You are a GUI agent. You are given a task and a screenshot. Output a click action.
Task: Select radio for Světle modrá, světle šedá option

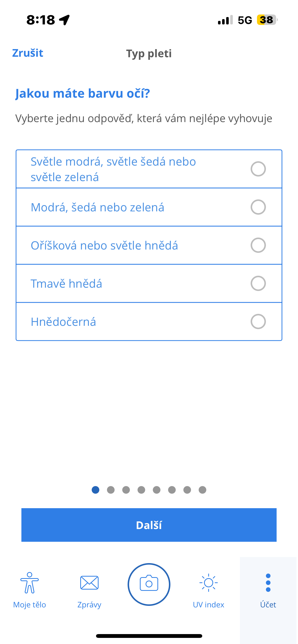pos(258,169)
